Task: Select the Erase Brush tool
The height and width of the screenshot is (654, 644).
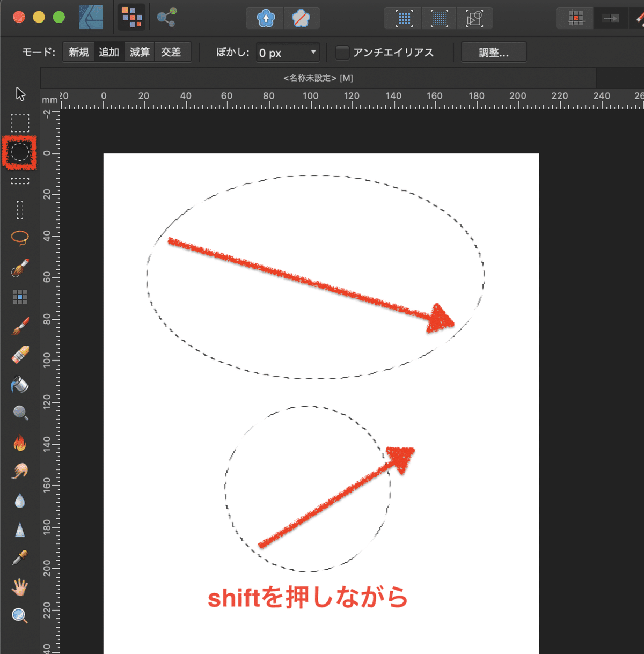Action: pyautogui.click(x=20, y=355)
